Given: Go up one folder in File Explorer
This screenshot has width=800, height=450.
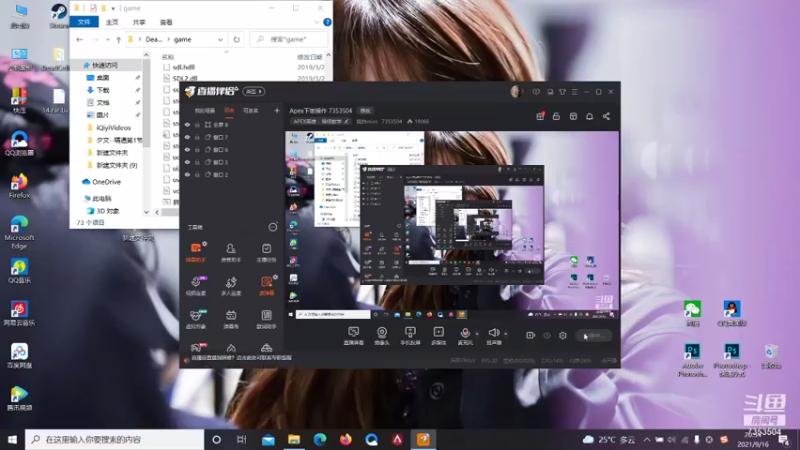Looking at the screenshot, I should pos(118,39).
